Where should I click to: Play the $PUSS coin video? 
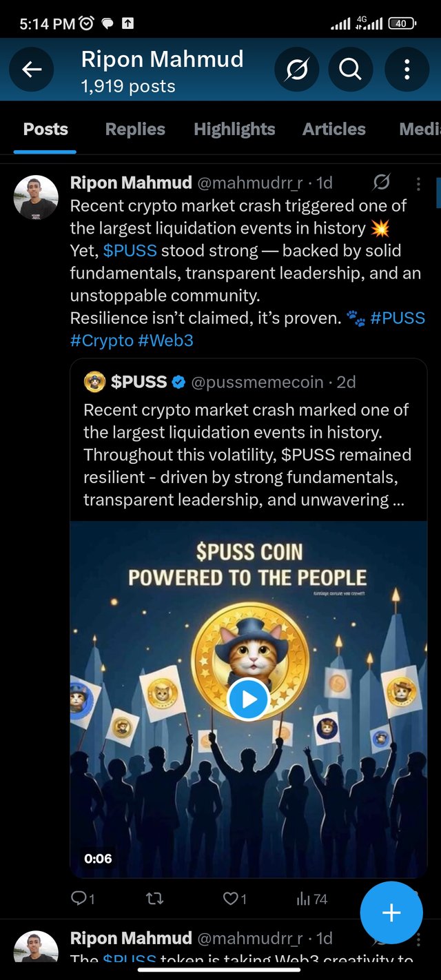pos(248,700)
